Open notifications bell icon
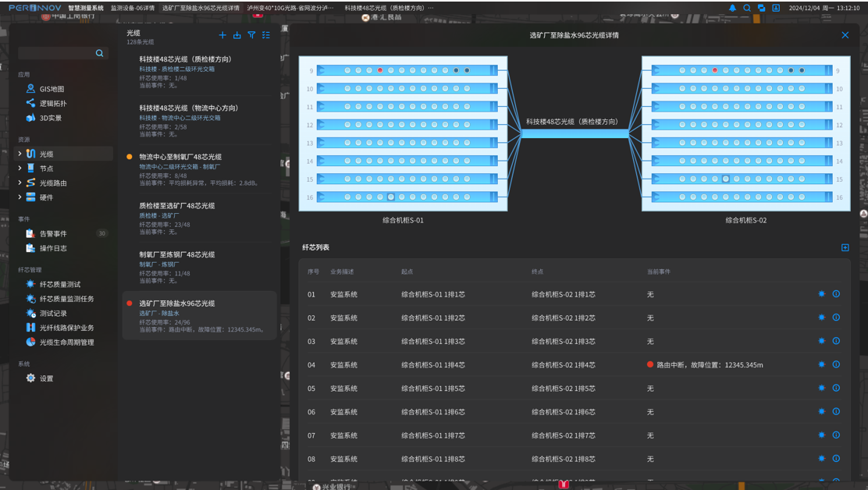 coord(732,8)
